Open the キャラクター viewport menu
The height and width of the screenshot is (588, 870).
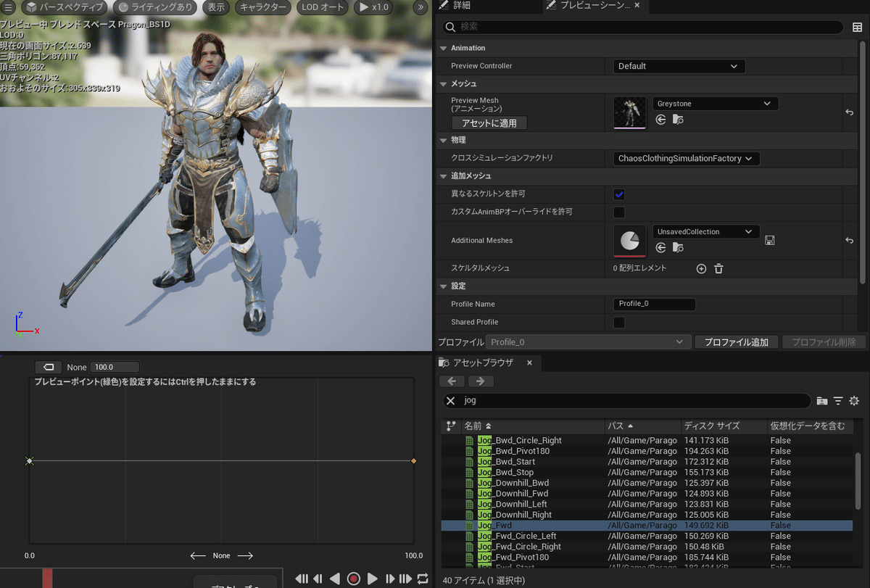(x=263, y=7)
